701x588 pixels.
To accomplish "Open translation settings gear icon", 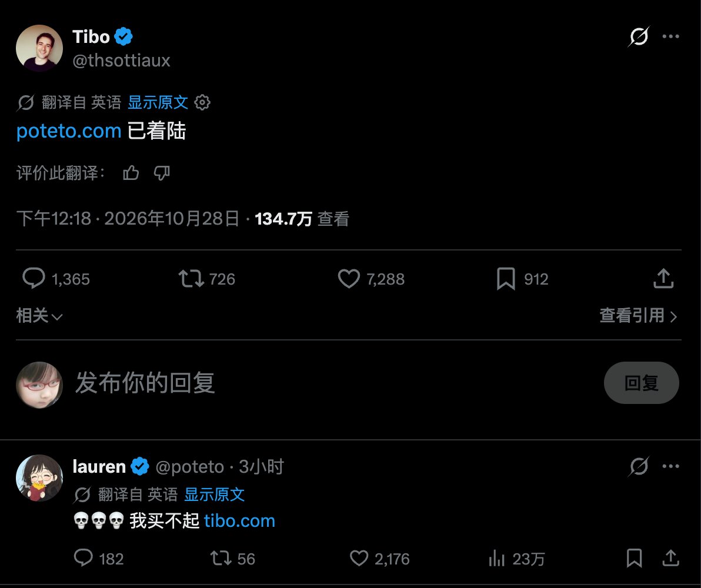I will [x=202, y=102].
